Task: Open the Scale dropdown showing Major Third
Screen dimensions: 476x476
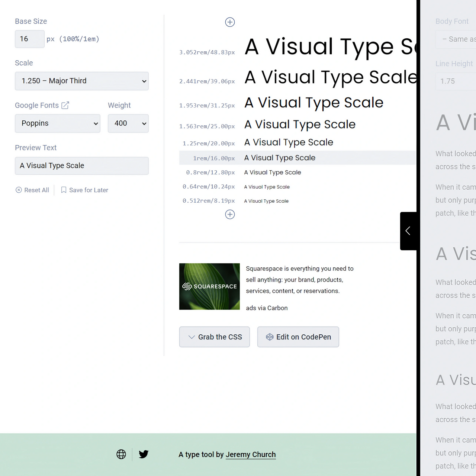Action: 81,81
